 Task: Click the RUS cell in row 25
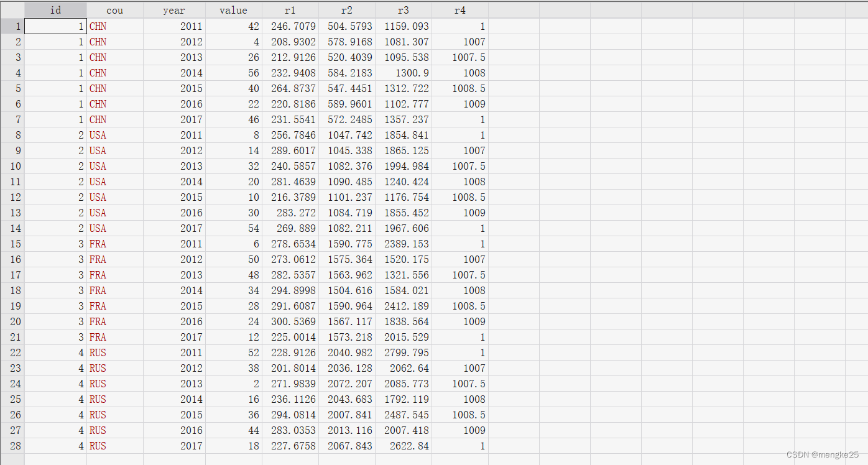click(115, 399)
